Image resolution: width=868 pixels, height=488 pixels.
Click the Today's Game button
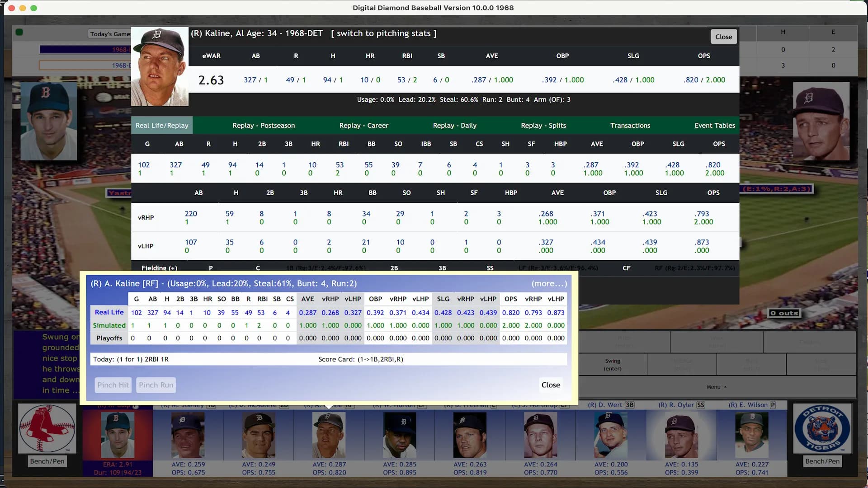tap(110, 34)
